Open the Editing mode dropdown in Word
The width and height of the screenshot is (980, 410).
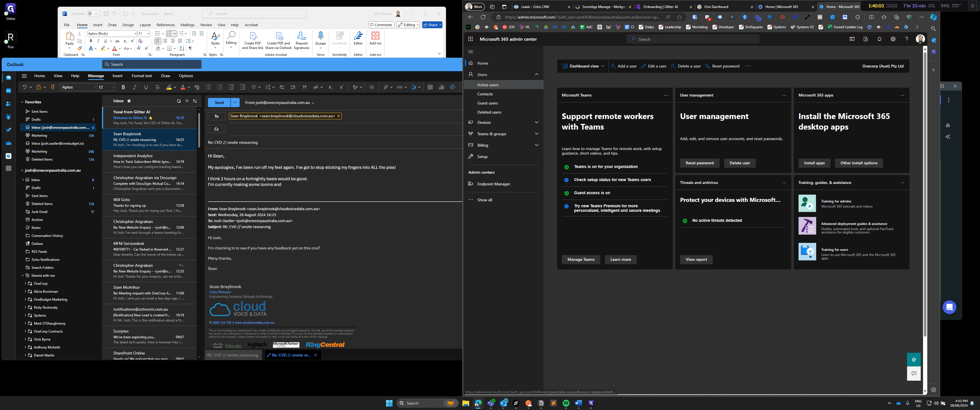coord(408,25)
